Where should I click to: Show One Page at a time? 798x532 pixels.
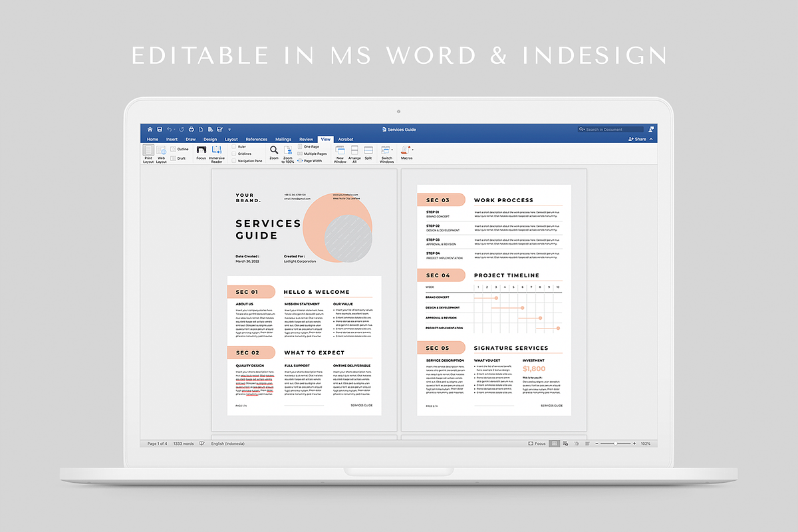[307, 146]
